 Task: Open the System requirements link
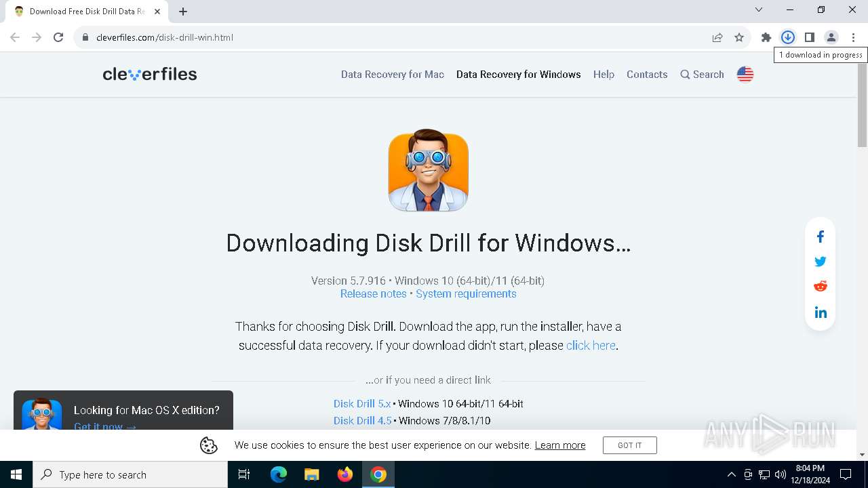(x=466, y=293)
